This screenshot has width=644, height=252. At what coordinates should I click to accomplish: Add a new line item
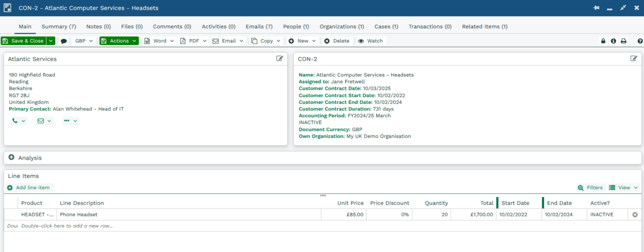[28, 188]
